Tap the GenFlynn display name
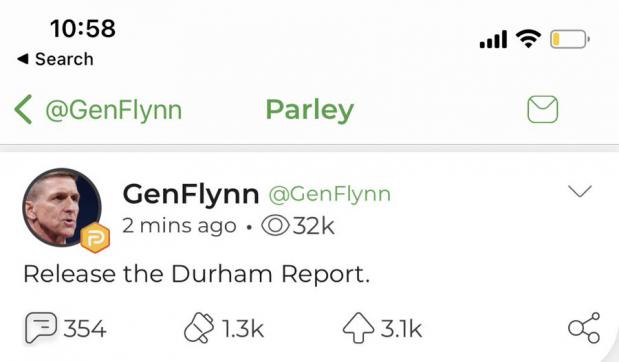This screenshot has width=619, height=362. coord(191,194)
